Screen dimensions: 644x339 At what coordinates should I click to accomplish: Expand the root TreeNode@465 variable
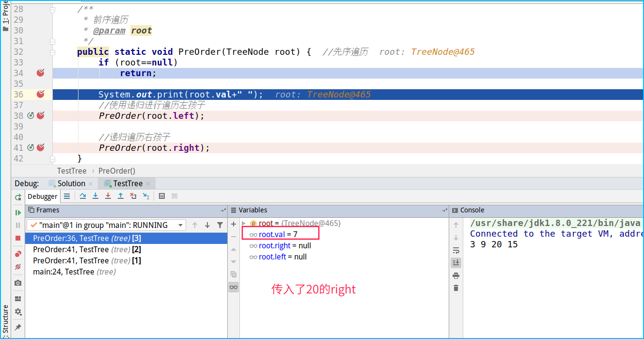[244, 223]
